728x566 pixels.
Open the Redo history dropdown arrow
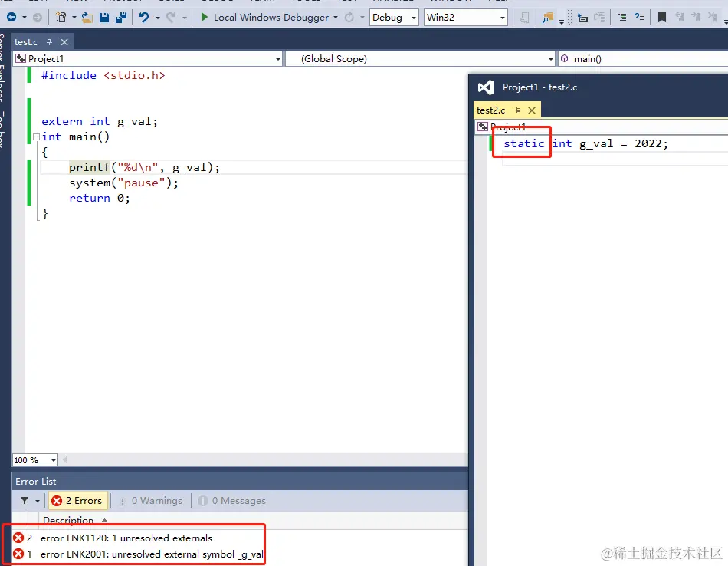tap(185, 18)
